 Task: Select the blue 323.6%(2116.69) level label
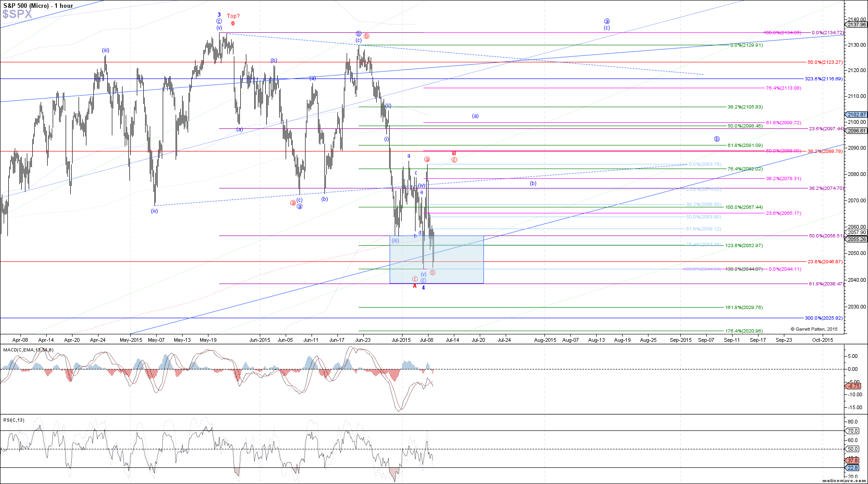coord(823,79)
